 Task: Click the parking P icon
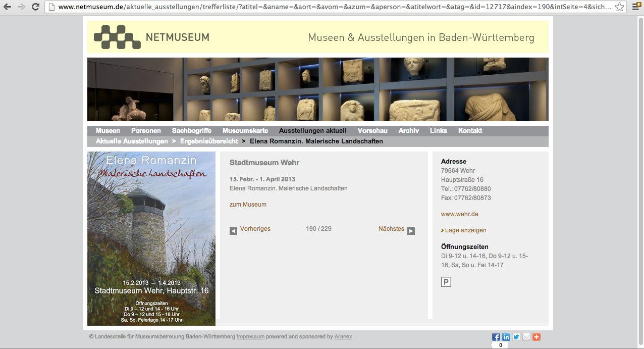(x=446, y=282)
